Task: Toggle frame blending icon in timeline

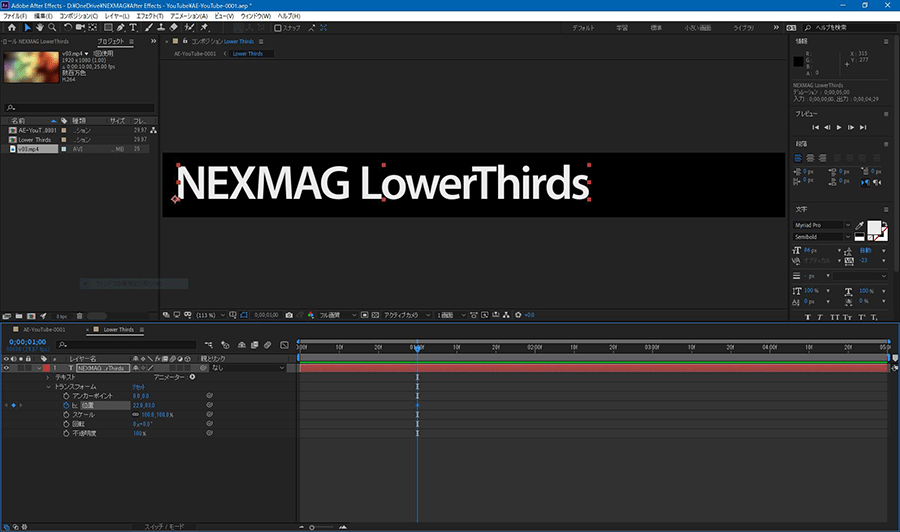Action: coord(254,345)
